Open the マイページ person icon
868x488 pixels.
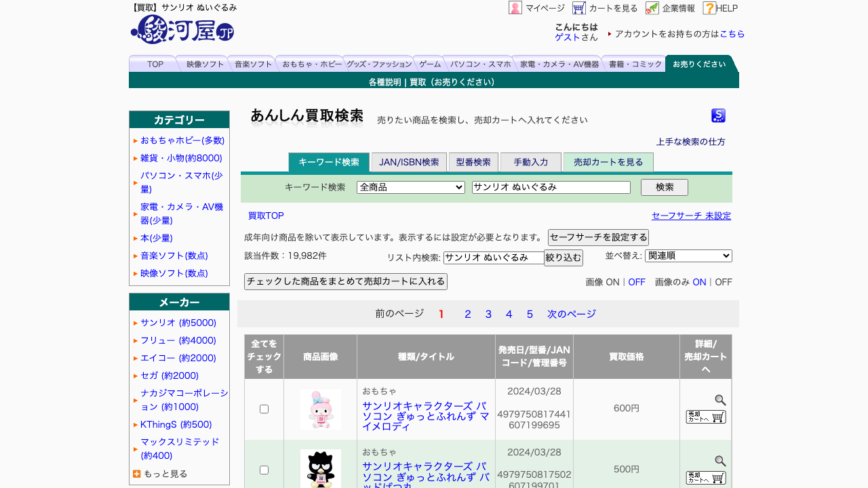pyautogui.click(x=515, y=8)
